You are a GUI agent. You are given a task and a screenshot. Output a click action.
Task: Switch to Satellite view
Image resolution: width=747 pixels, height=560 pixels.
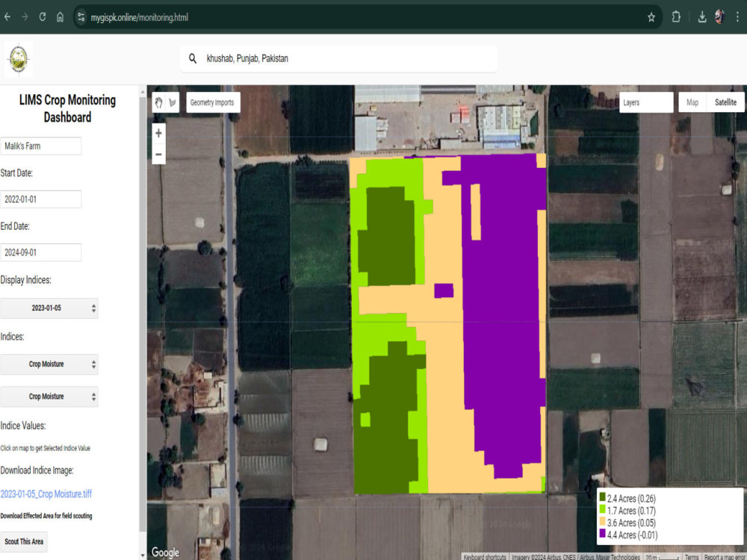tap(725, 102)
